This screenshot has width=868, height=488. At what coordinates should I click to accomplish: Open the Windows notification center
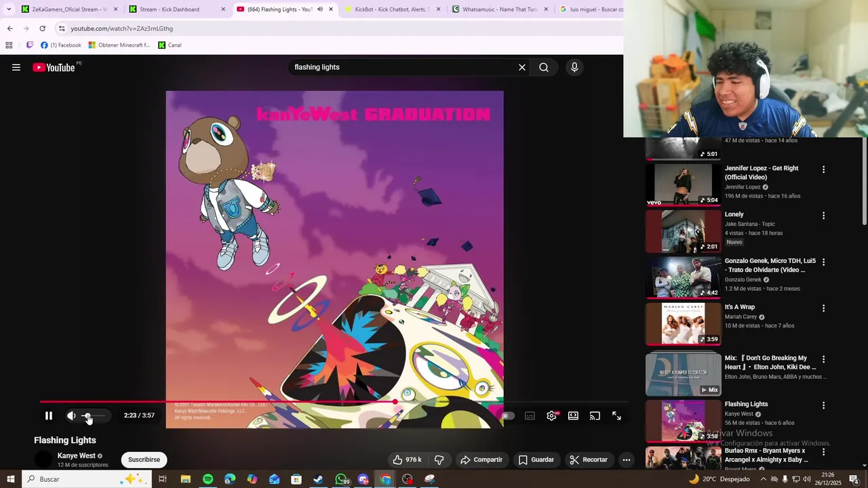pyautogui.click(x=854, y=479)
